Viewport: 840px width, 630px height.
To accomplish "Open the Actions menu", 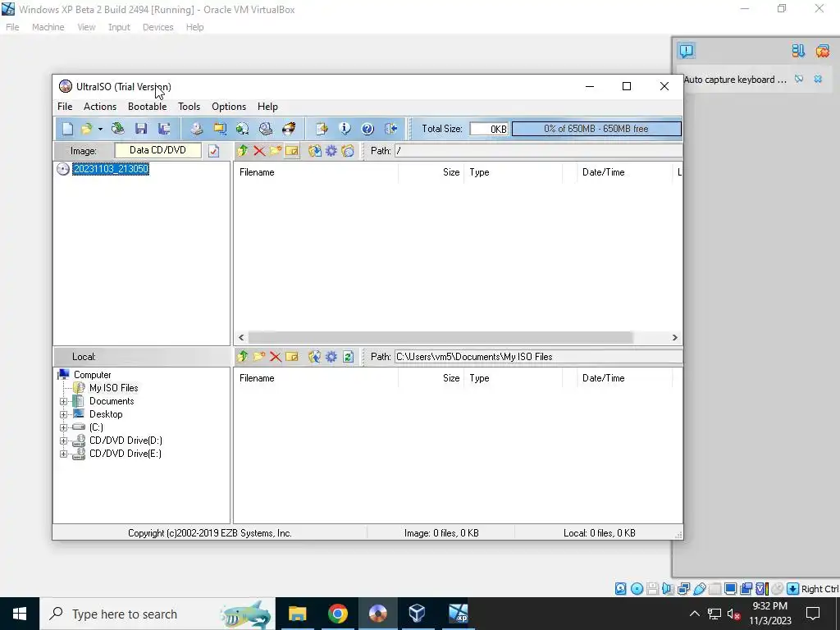I will [100, 107].
